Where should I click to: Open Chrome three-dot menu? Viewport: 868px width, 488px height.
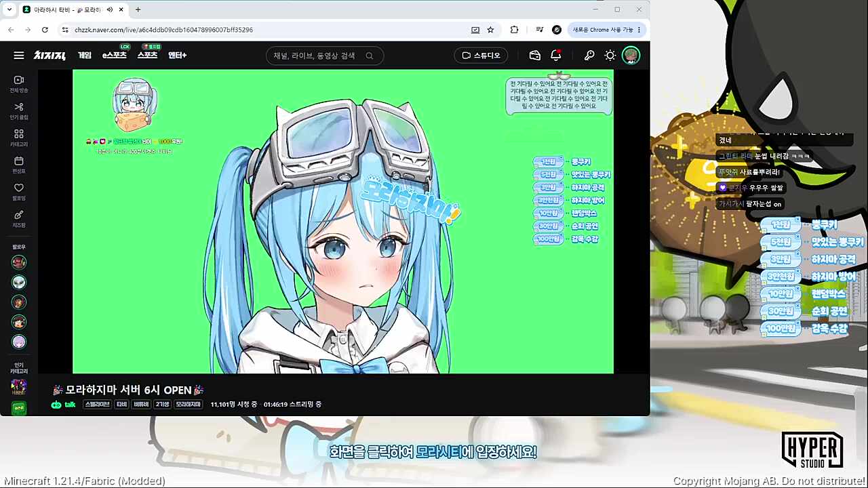coord(639,30)
